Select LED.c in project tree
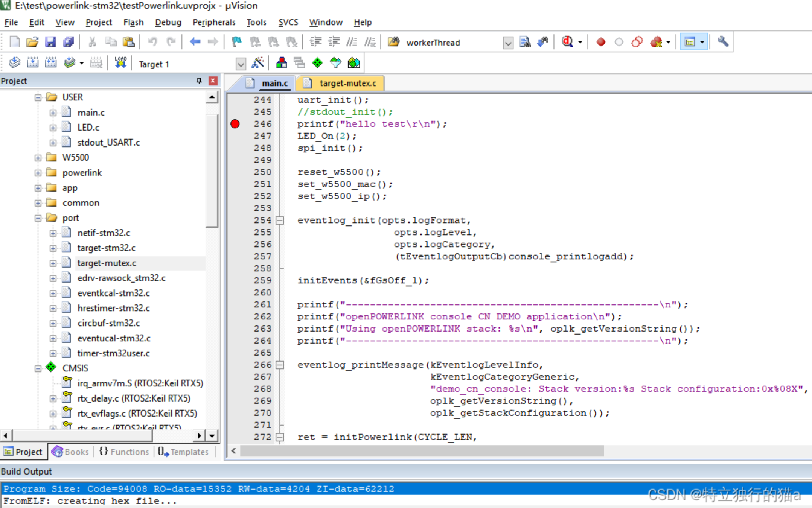This screenshot has height=508, width=812. coord(88,128)
